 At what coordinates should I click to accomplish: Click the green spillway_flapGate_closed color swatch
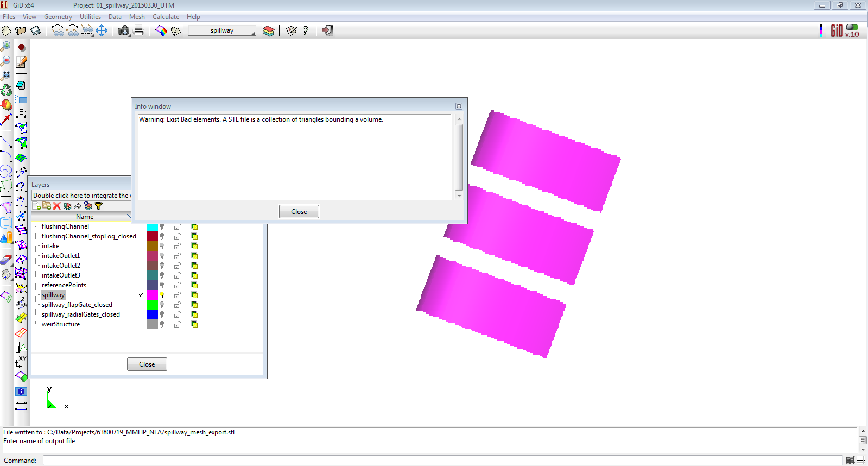pos(153,305)
